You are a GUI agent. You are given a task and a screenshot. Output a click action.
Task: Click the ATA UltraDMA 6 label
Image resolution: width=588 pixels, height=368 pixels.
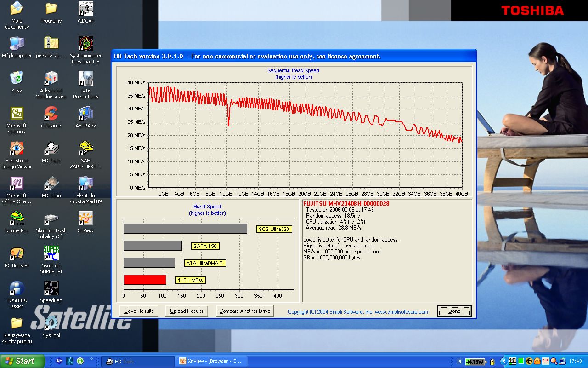[205, 263]
